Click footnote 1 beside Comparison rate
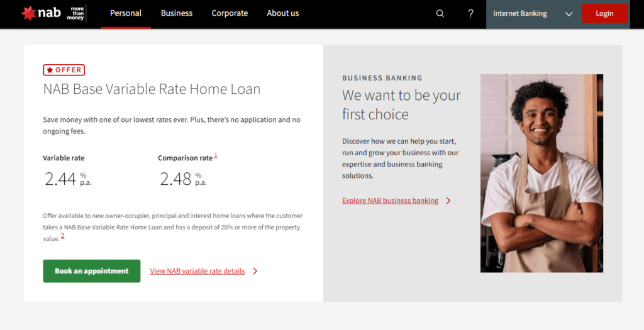 click(216, 155)
